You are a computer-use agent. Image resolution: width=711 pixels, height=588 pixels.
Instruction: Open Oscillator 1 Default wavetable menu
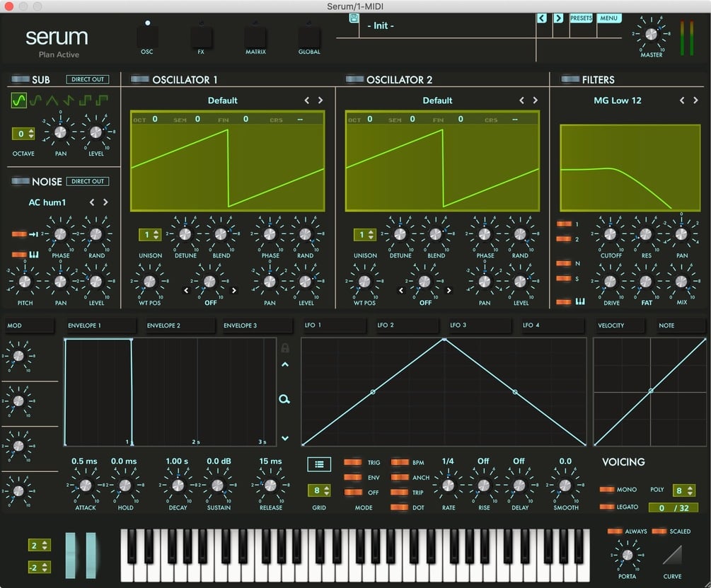pyautogui.click(x=223, y=100)
